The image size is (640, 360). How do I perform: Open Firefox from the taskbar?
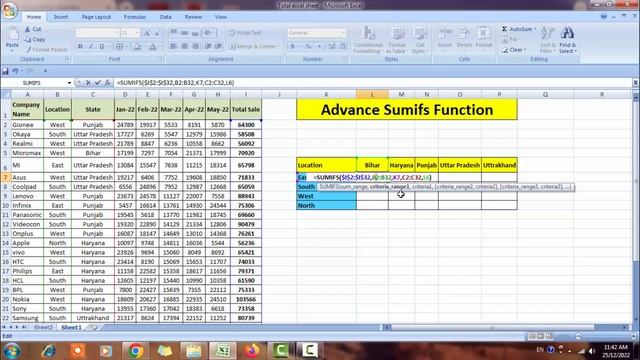pos(252,351)
